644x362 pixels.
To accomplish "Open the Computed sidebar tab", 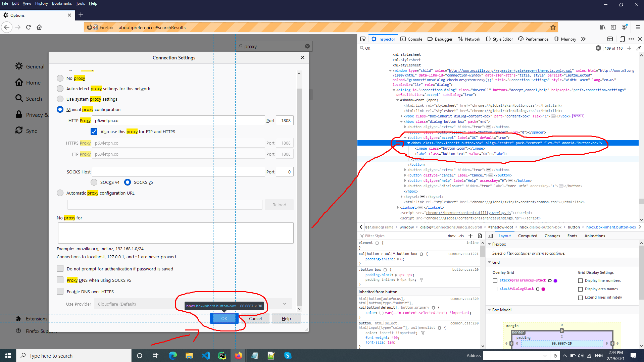I will [x=528, y=236].
